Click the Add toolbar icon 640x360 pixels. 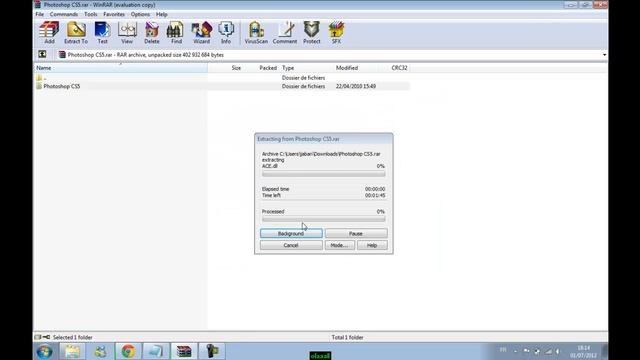pyautogui.click(x=49, y=33)
